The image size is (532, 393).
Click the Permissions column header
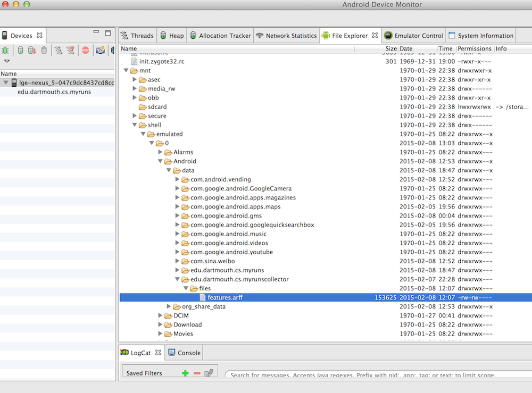475,48
